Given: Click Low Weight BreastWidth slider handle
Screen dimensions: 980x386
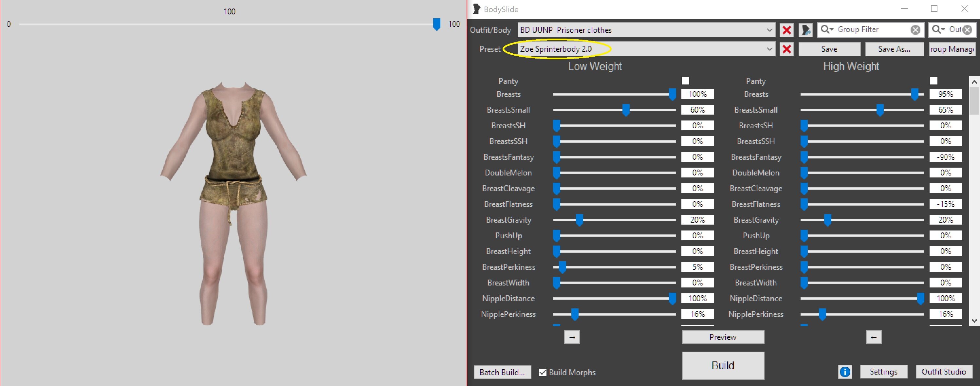Looking at the screenshot, I should (x=557, y=283).
